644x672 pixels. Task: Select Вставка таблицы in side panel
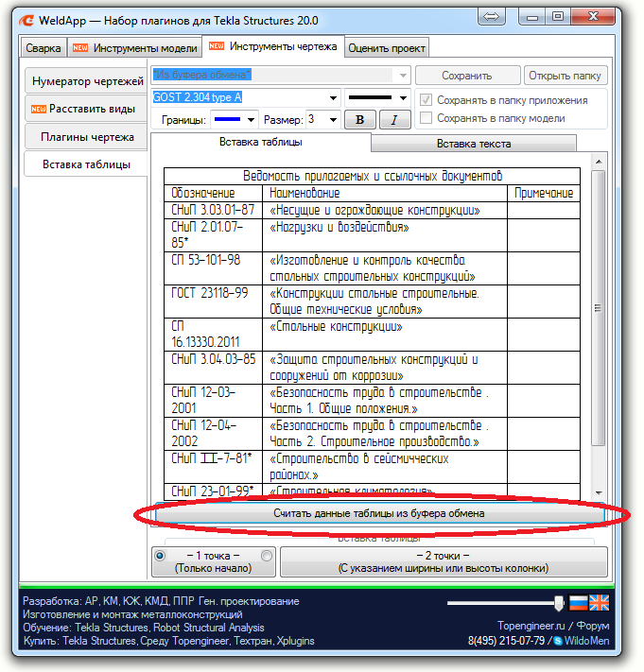(x=86, y=164)
